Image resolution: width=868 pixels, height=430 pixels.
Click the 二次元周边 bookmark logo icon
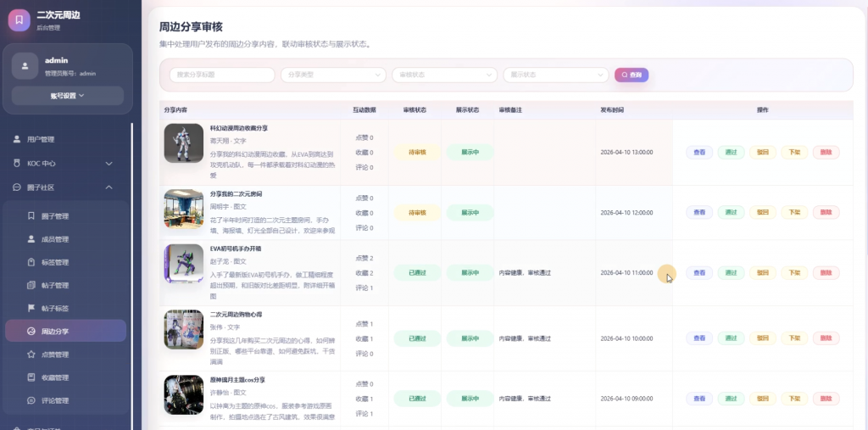point(19,20)
